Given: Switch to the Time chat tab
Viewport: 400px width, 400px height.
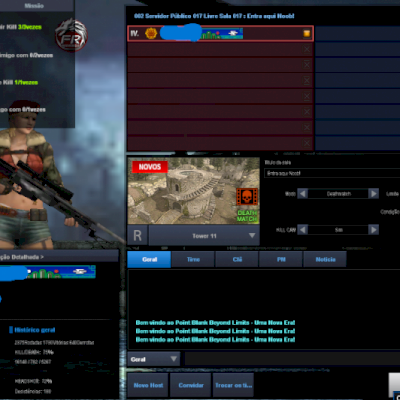Looking at the screenshot, I should click(x=193, y=259).
